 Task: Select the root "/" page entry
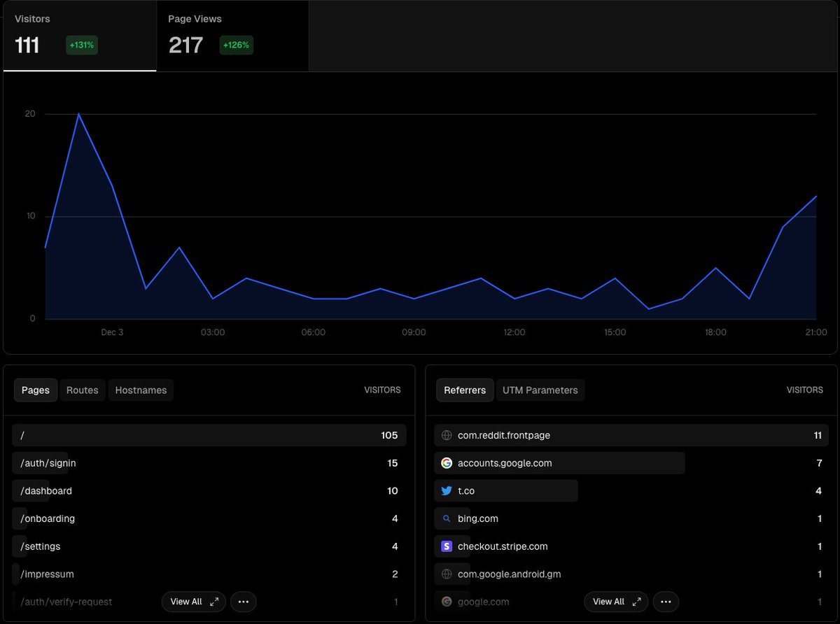pyautogui.click(x=210, y=434)
